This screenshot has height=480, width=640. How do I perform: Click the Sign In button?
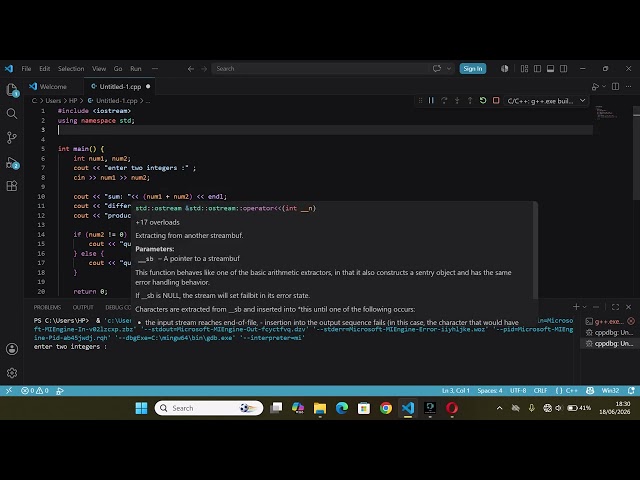pyautogui.click(x=473, y=69)
